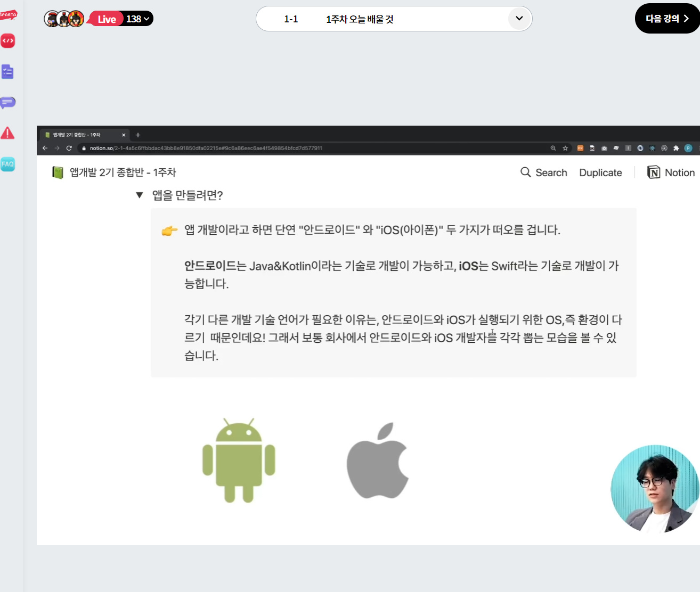The height and width of the screenshot is (592, 700).
Task: Click the orange FX extension icon
Action: coord(580,148)
